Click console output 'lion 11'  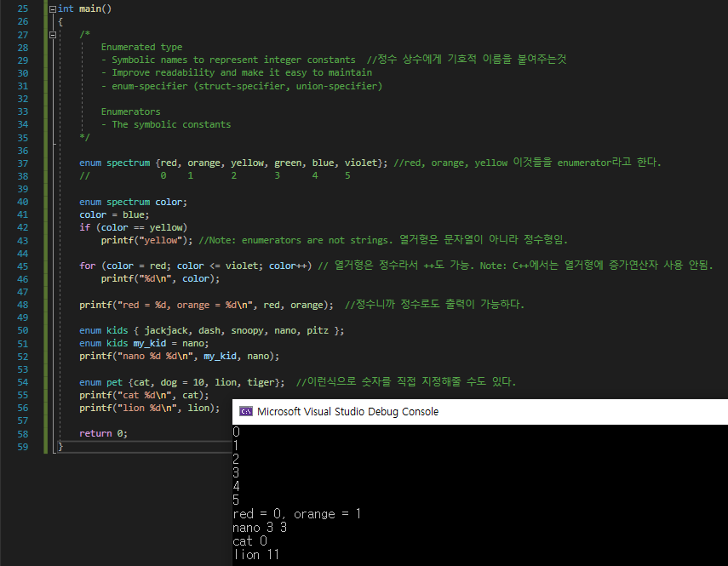point(256,554)
